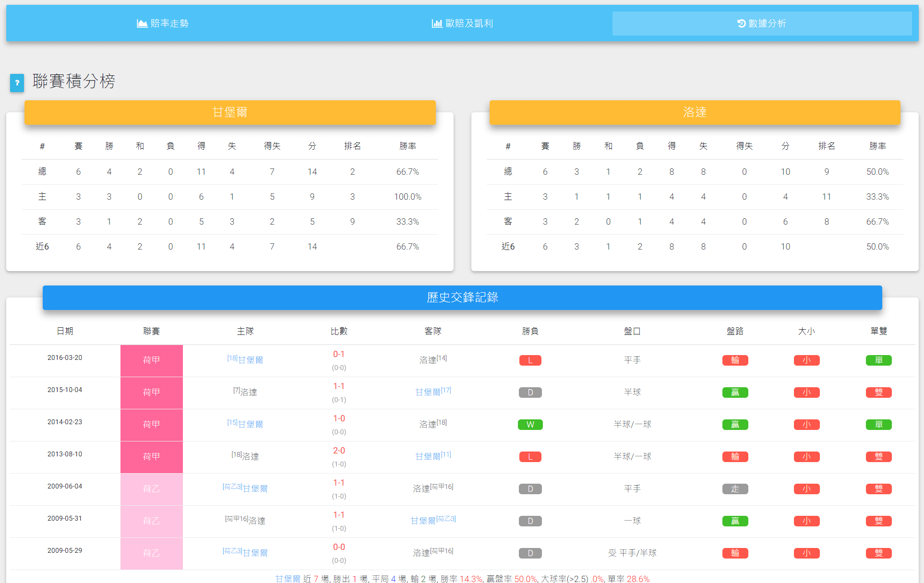Click the red L badge for 2016-03-20

(x=530, y=360)
